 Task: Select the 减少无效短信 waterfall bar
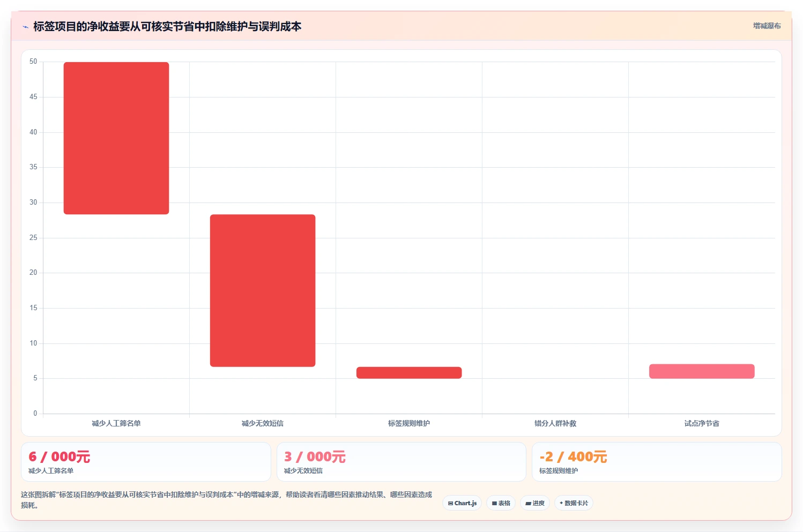pos(263,290)
